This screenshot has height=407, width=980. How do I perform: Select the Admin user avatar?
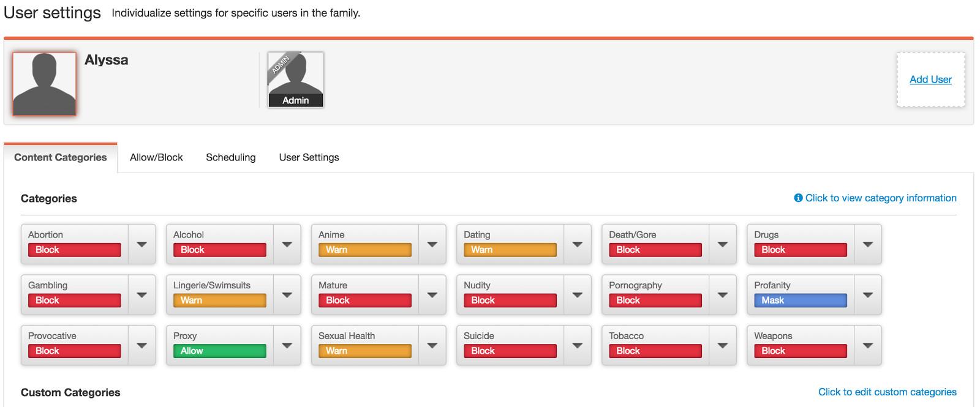point(295,80)
